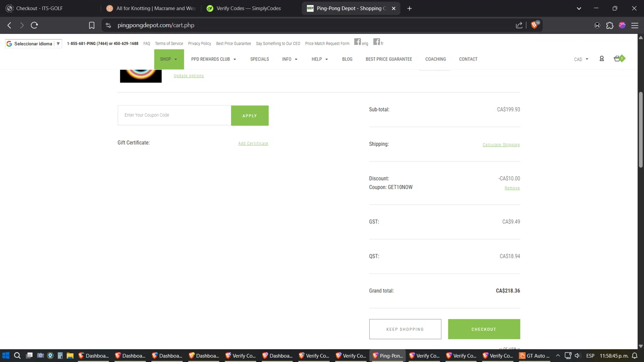Open the Facebook fr page icon

point(376,42)
